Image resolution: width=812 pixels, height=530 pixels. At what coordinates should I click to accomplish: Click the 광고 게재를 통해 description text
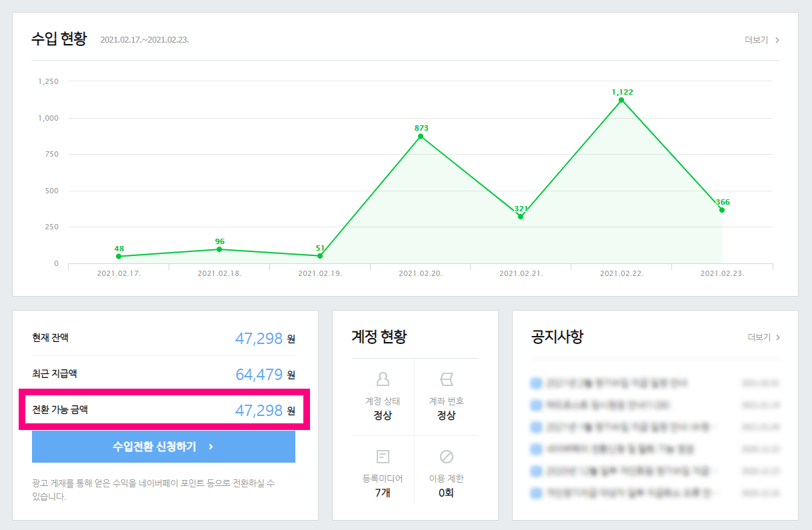point(153,490)
